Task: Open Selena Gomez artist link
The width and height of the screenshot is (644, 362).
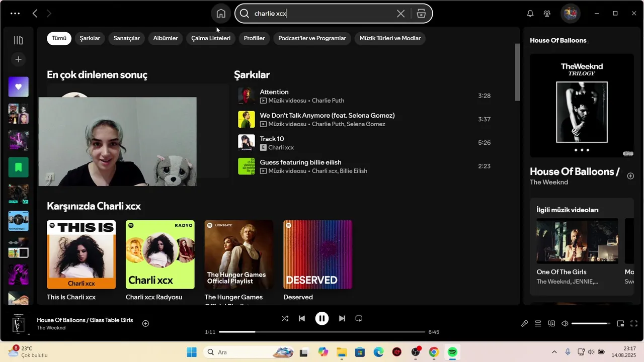Action: coord(366,124)
